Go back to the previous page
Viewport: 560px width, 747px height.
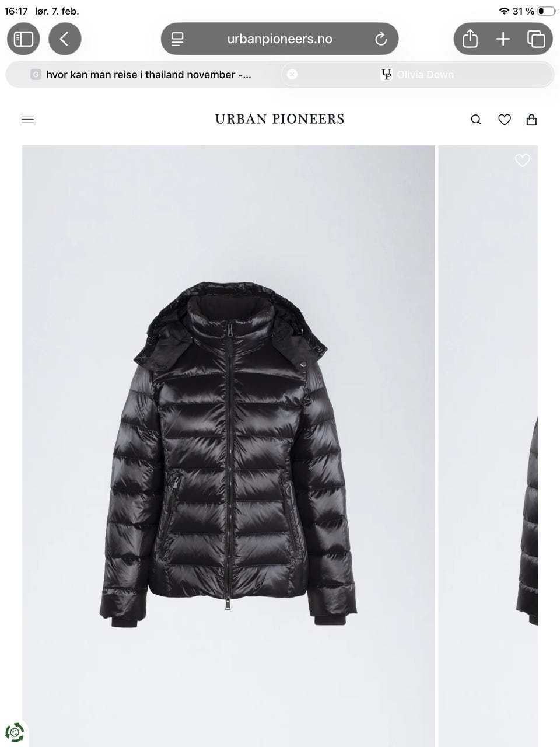tap(65, 39)
